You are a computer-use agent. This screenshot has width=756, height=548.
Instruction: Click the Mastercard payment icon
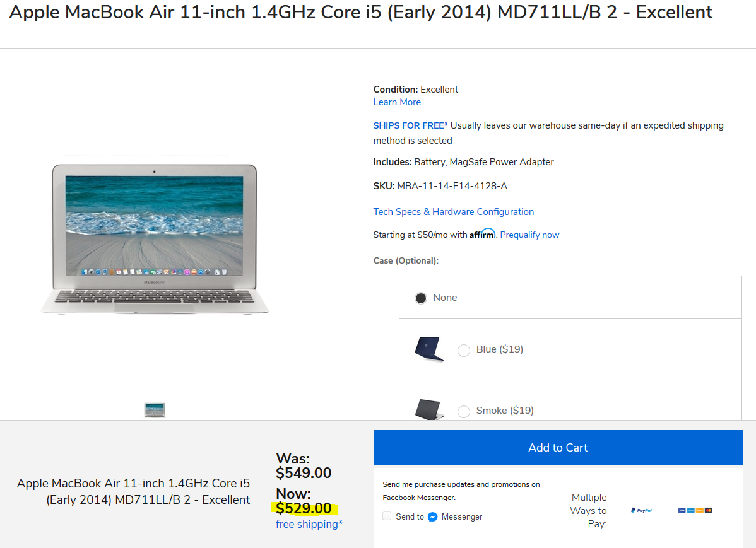click(x=709, y=510)
